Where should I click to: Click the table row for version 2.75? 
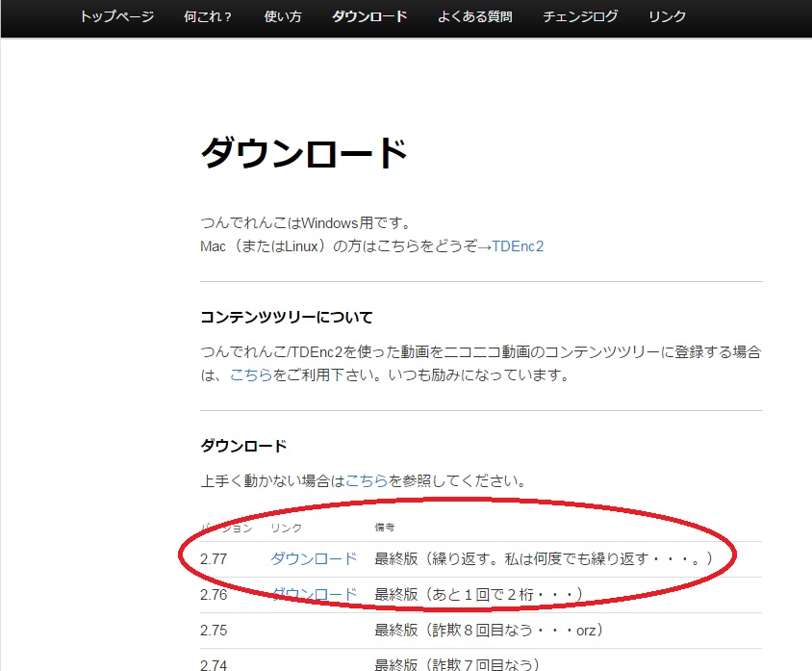tap(433, 629)
